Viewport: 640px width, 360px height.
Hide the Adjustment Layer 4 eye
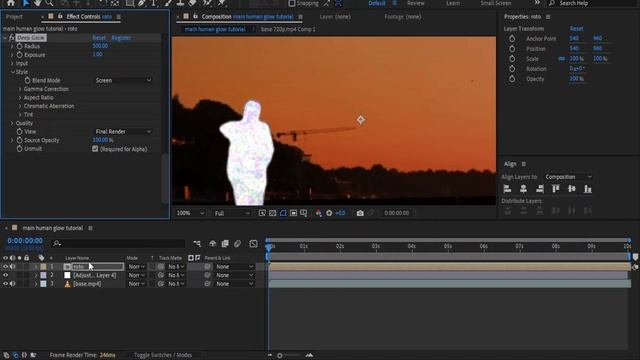tap(5, 275)
